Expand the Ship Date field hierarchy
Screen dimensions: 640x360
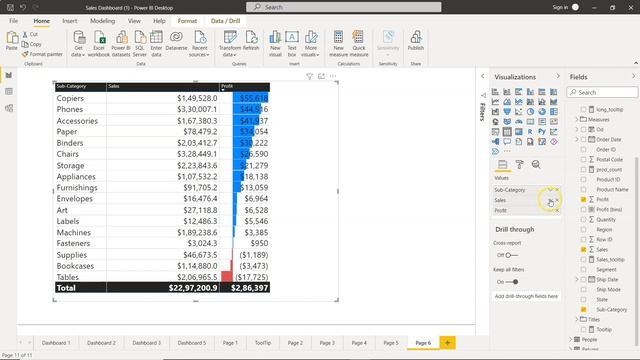577,280
